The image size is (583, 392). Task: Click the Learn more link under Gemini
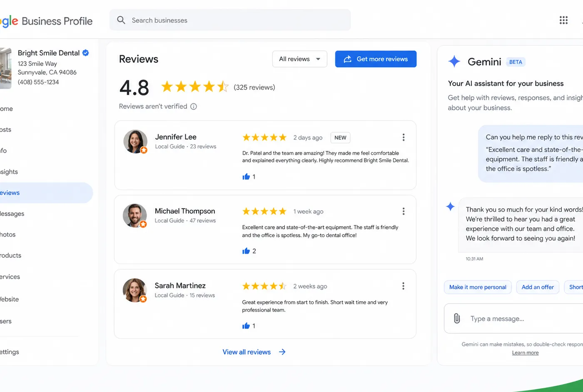(x=525, y=353)
